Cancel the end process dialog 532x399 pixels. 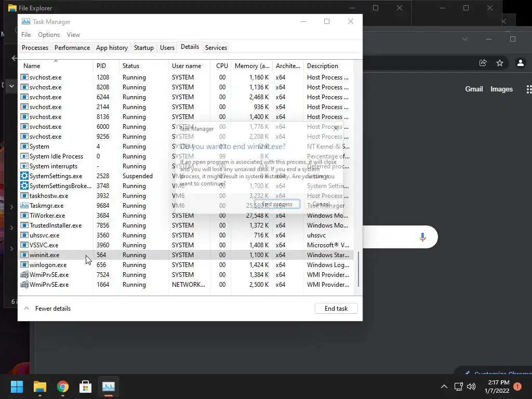click(x=321, y=204)
